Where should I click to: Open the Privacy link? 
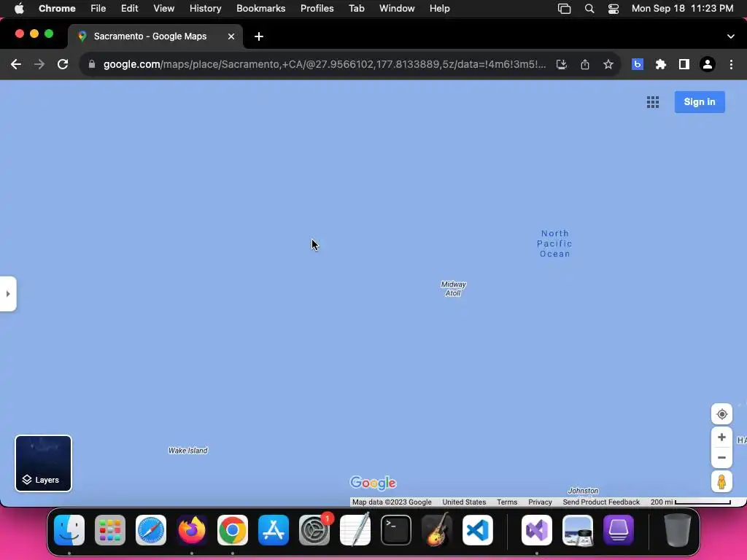pos(540,502)
